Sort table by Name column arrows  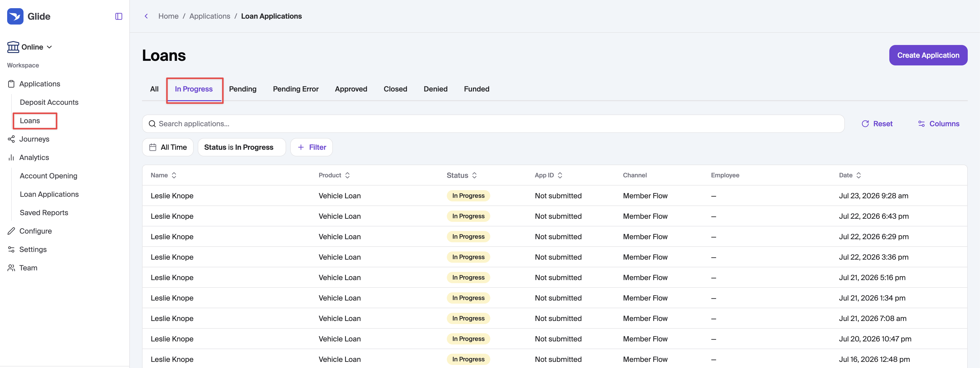click(x=174, y=175)
